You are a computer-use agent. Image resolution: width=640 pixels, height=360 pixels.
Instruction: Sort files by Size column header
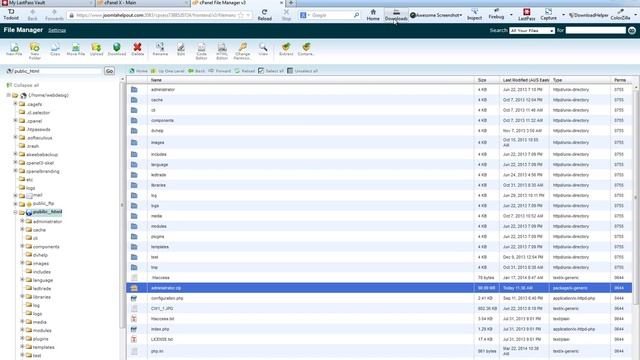(482, 80)
